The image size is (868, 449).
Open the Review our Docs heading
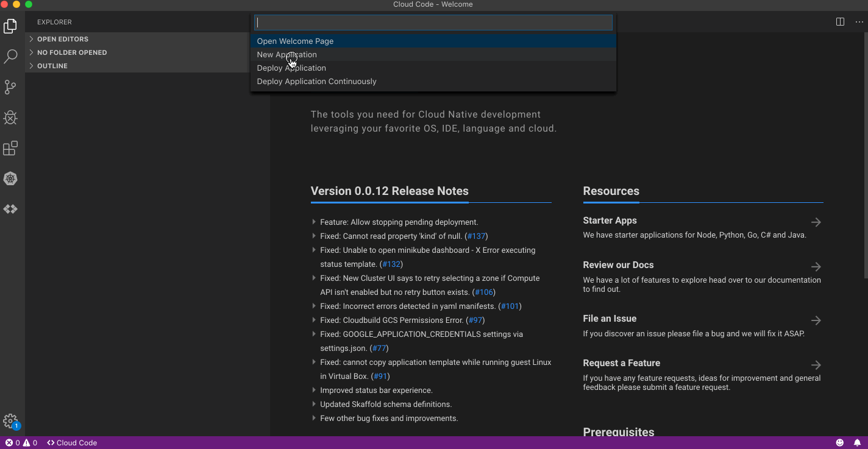point(618,265)
